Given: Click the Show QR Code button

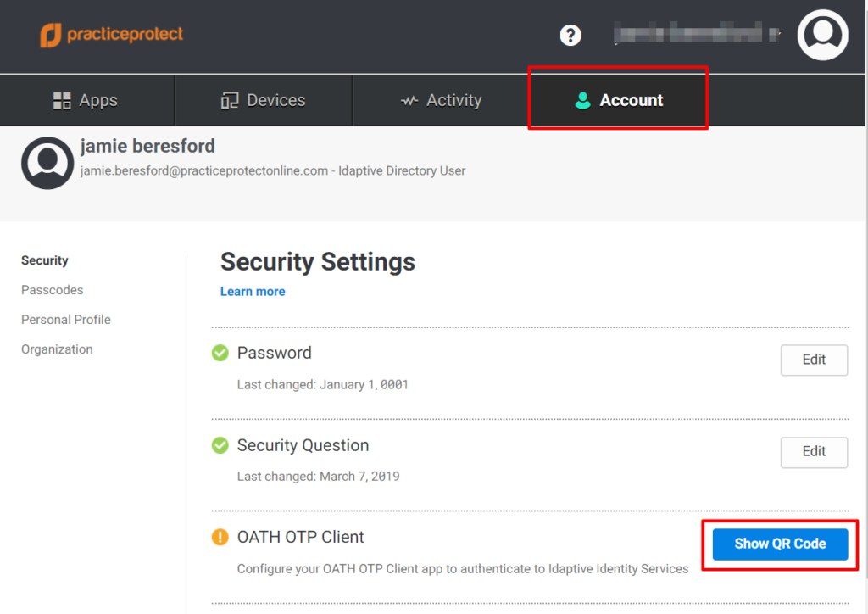Looking at the screenshot, I should (780, 544).
